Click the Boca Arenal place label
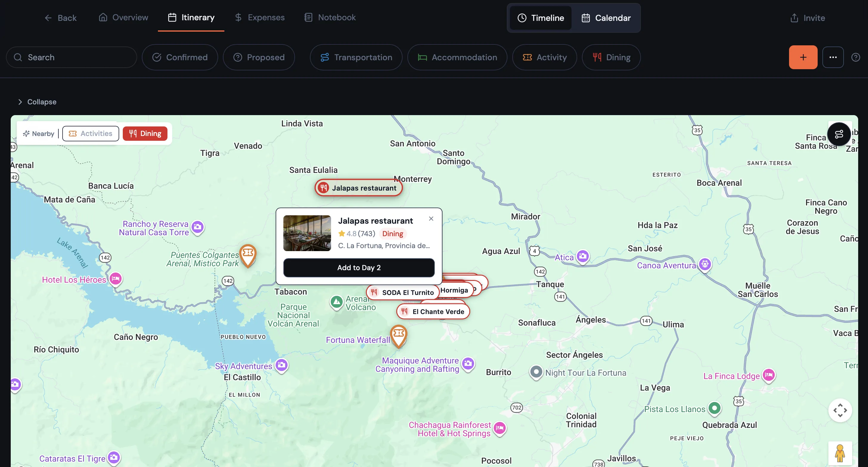868x467 pixels. [x=719, y=183]
